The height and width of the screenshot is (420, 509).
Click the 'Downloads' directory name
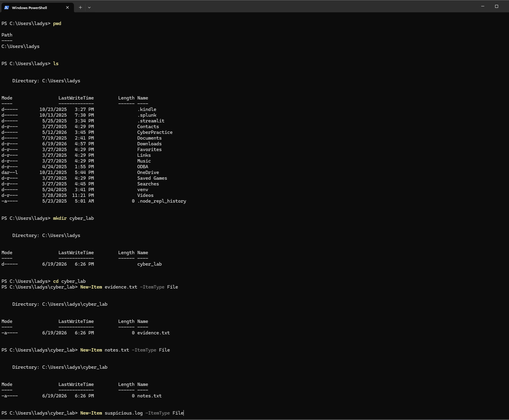149,144
